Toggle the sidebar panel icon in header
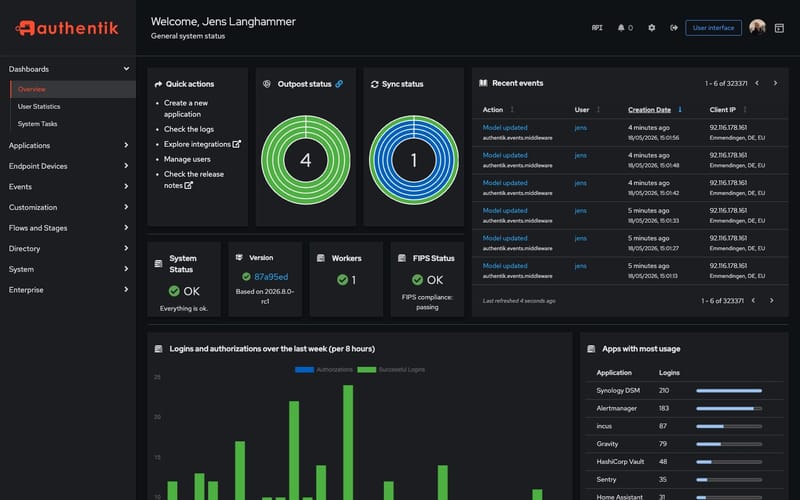Image resolution: width=800 pixels, height=500 pixels. 779,28
